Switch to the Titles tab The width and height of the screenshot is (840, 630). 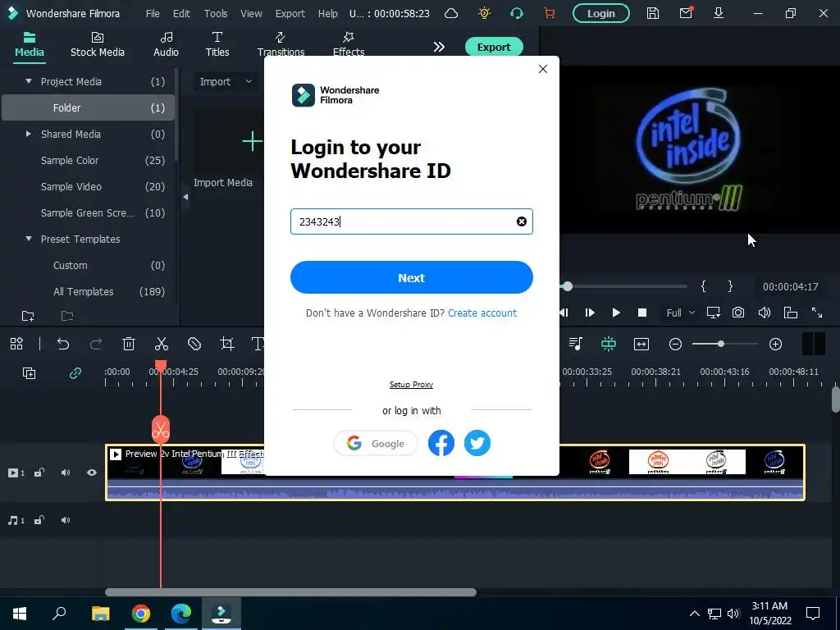pyautogui.click(x=217, y=44)
